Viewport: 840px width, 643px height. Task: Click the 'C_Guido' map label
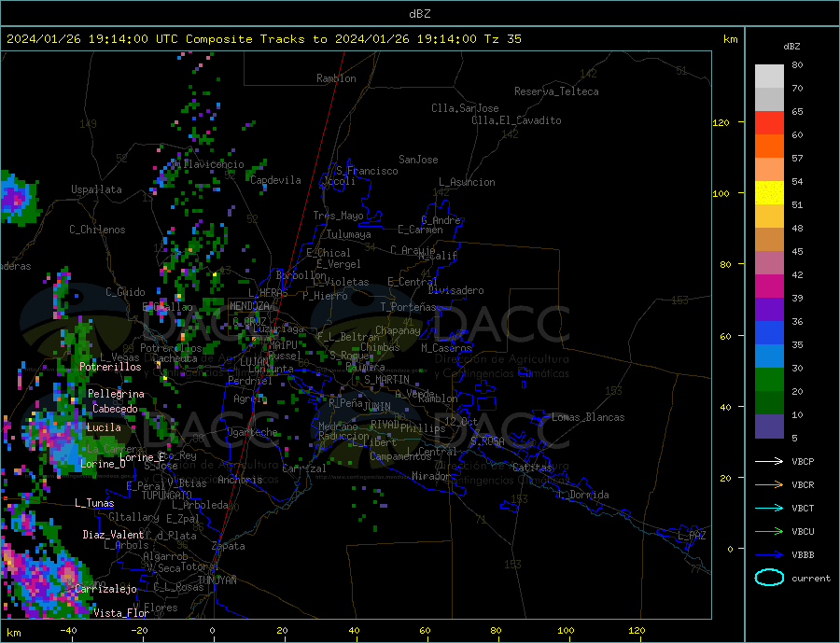[125, 292]
